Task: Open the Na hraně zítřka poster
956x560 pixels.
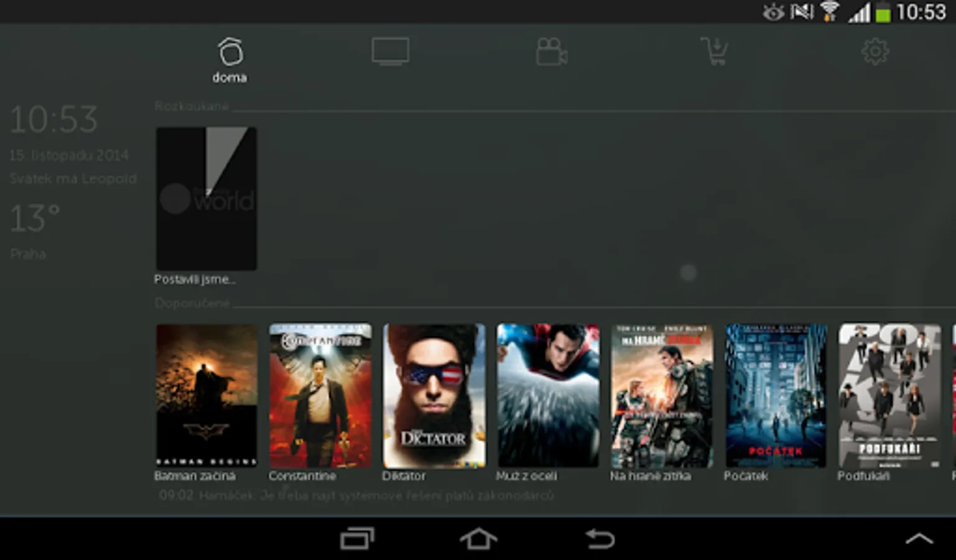Action: 662,396
